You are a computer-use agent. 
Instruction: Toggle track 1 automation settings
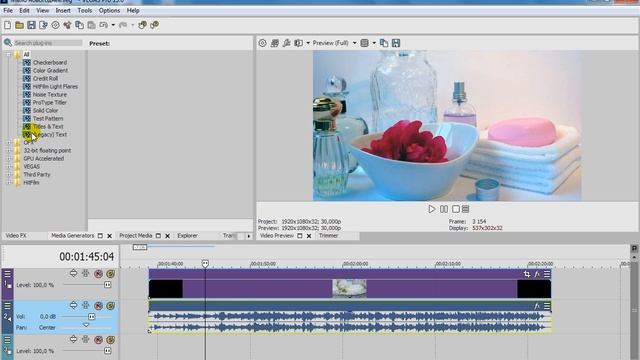pyautogui.click(x=85, y=273)
